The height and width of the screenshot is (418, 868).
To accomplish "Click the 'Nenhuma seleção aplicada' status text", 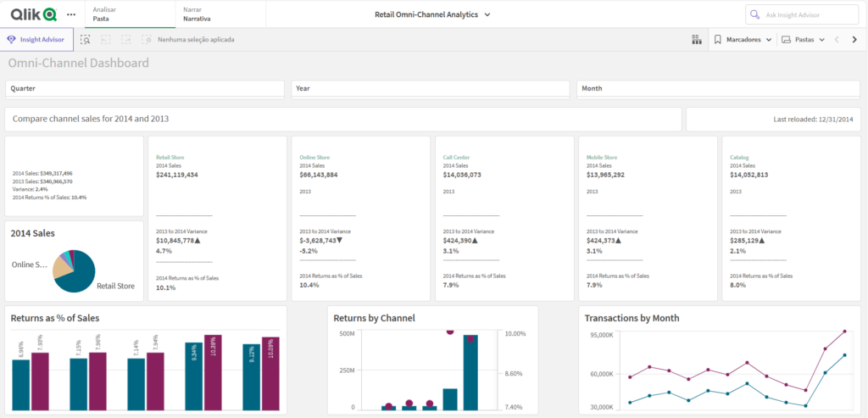I will [196, 40].
